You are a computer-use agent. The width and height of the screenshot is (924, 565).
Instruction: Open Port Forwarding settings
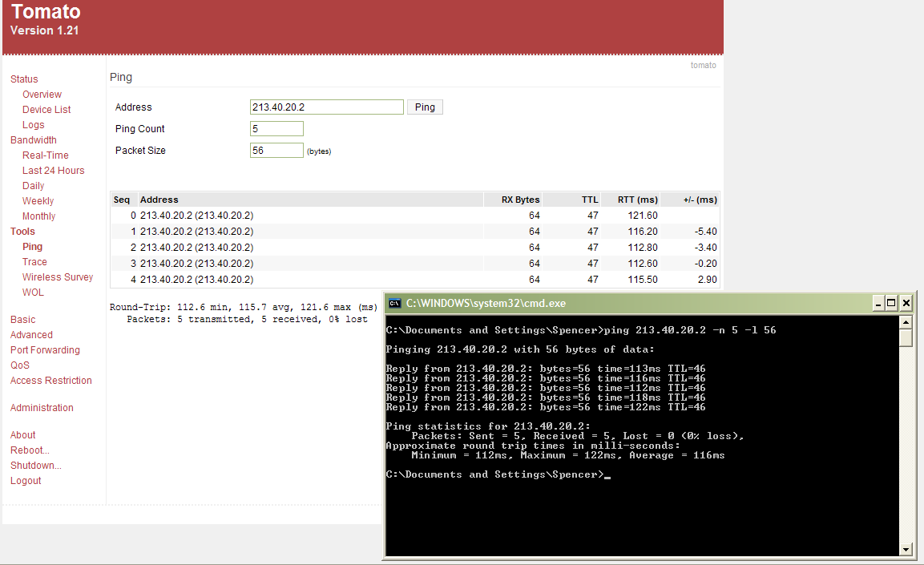[x=45, y=350]
